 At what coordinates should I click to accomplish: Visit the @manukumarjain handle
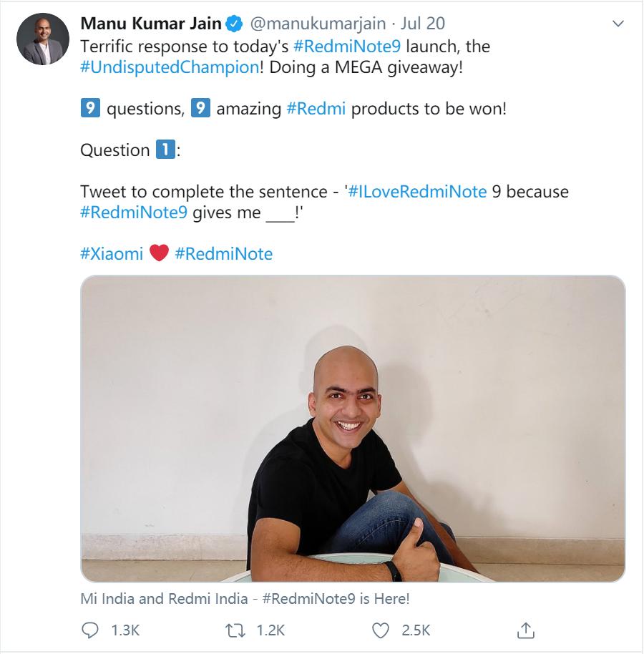click(317, 24)
